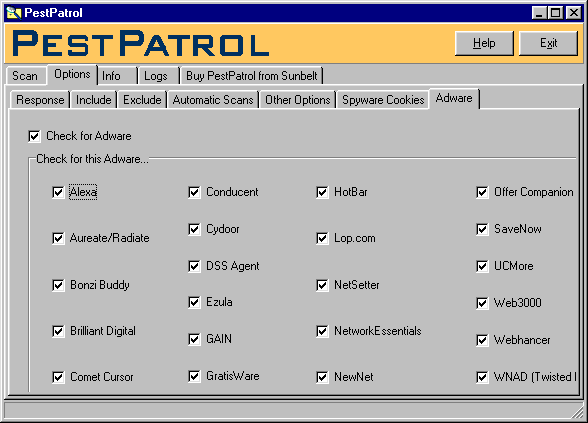
Task: Disable the NetSetter checkbox
Action: pos(322,285)
